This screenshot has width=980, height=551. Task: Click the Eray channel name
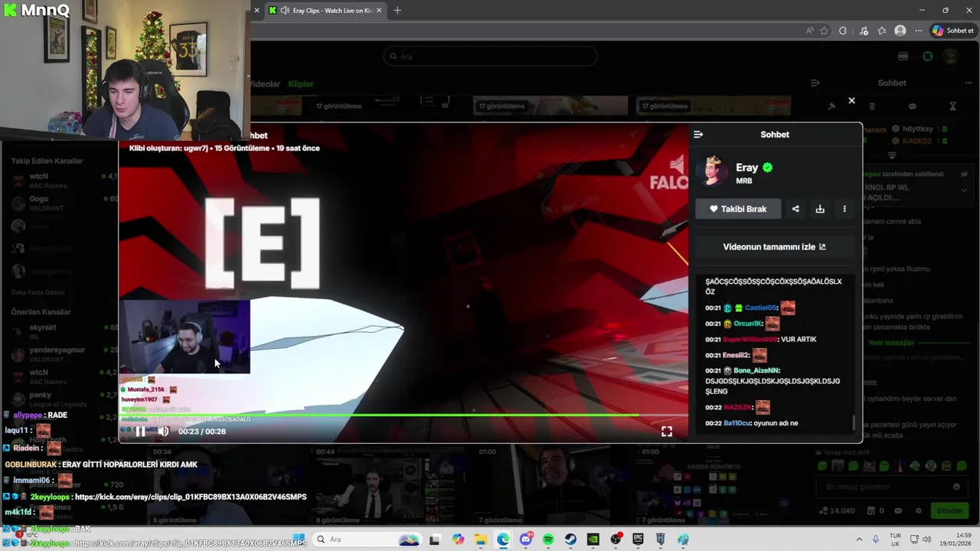(x=746, y=168)
